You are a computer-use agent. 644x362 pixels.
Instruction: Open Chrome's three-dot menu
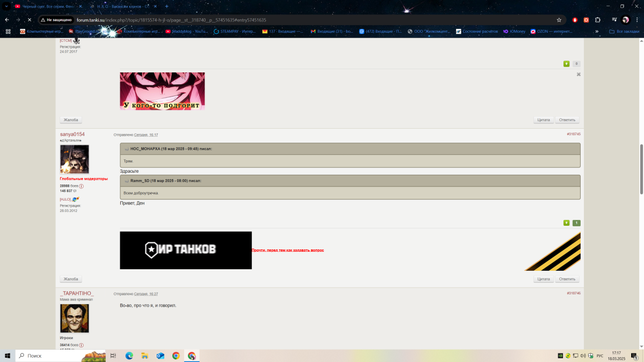tap(636, 20)
